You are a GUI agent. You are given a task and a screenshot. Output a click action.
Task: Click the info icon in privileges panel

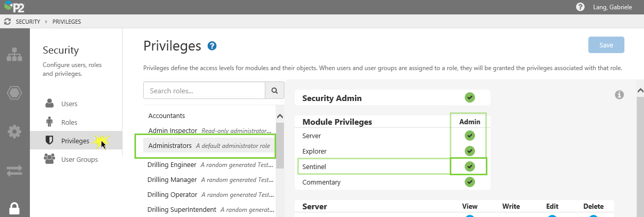tap(619, 95)
